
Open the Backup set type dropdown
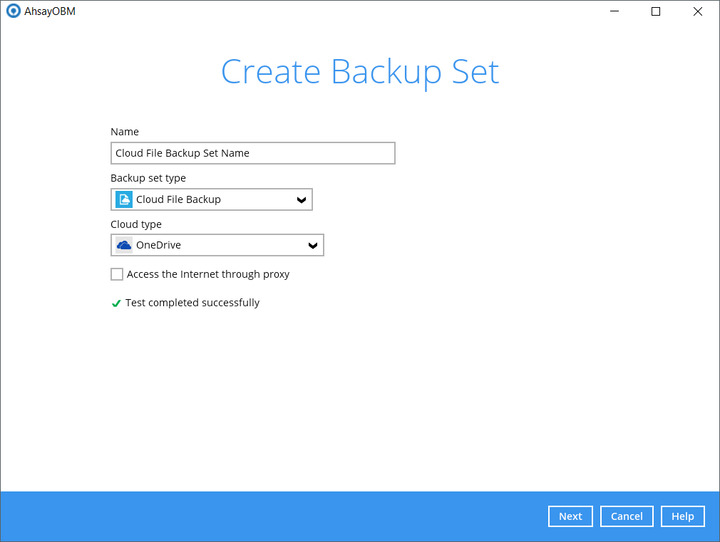[211, 199]
